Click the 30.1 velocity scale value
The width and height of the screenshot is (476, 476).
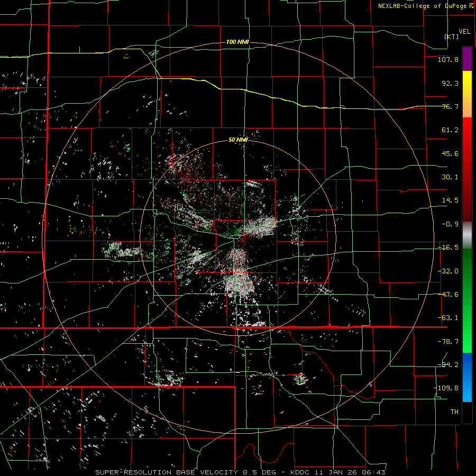click(450, 177)
